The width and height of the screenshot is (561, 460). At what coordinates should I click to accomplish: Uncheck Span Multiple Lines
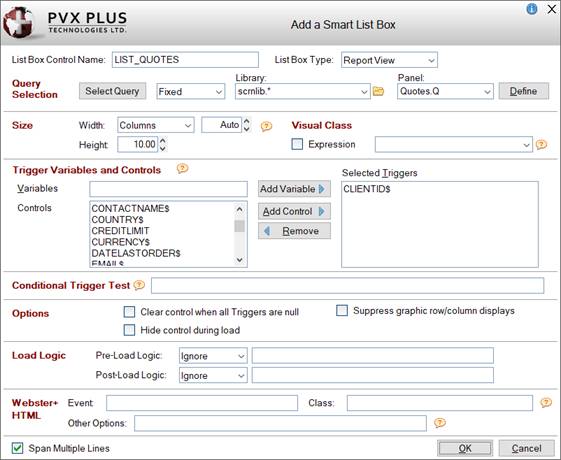pyautogui.click(x=17, y=448)
